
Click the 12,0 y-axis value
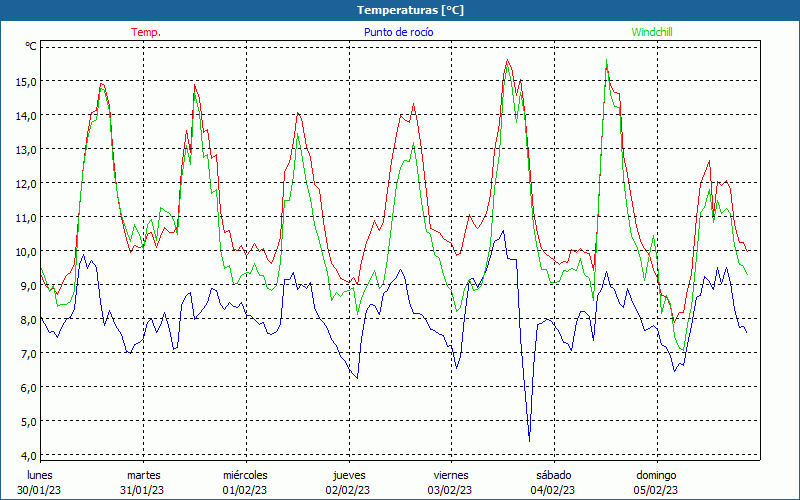pyautogui.click(x=27, y=183)
